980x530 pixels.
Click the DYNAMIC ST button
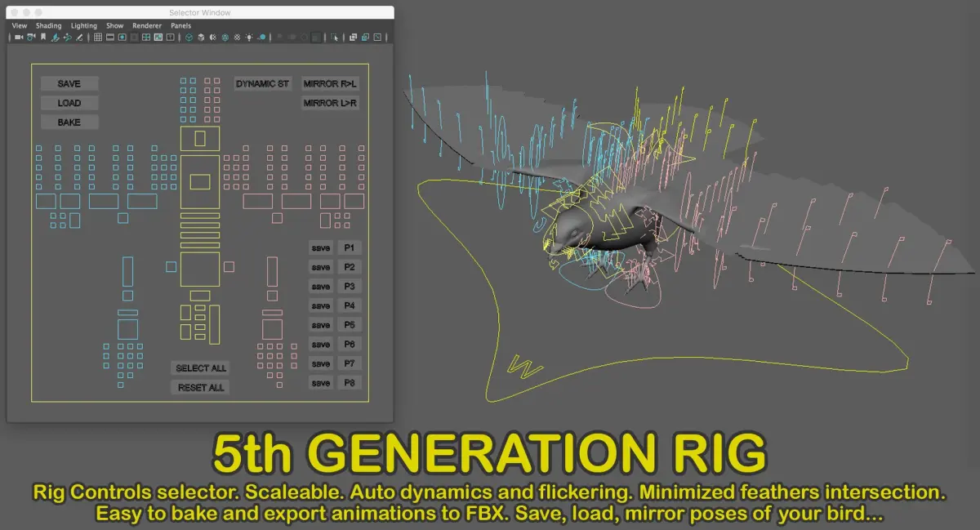262,83
